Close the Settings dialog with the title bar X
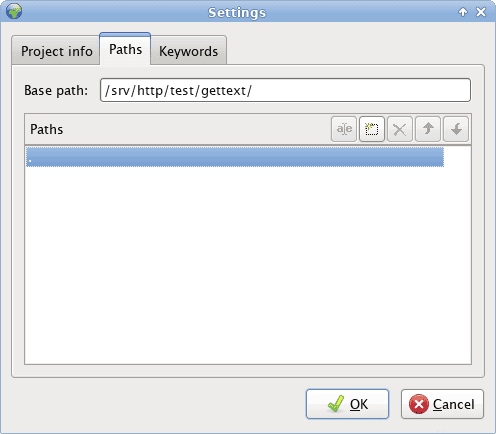 coord(481,12)
